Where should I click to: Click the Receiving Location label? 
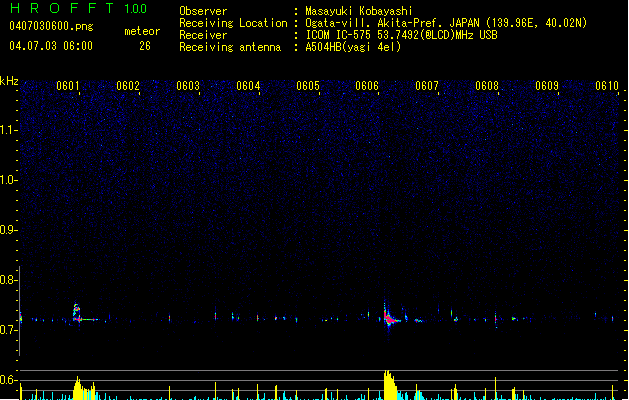(233, 23)
